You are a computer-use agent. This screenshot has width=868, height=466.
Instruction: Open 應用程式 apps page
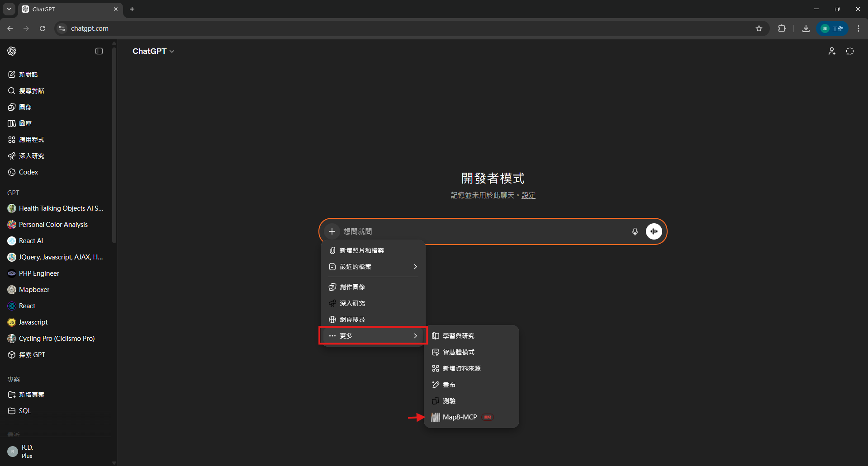55,140
